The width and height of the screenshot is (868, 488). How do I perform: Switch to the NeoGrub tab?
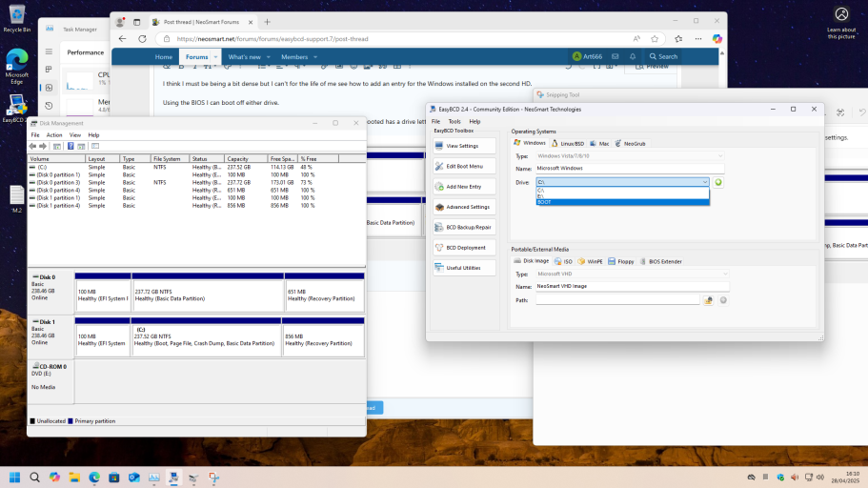(x=630, y=144)
